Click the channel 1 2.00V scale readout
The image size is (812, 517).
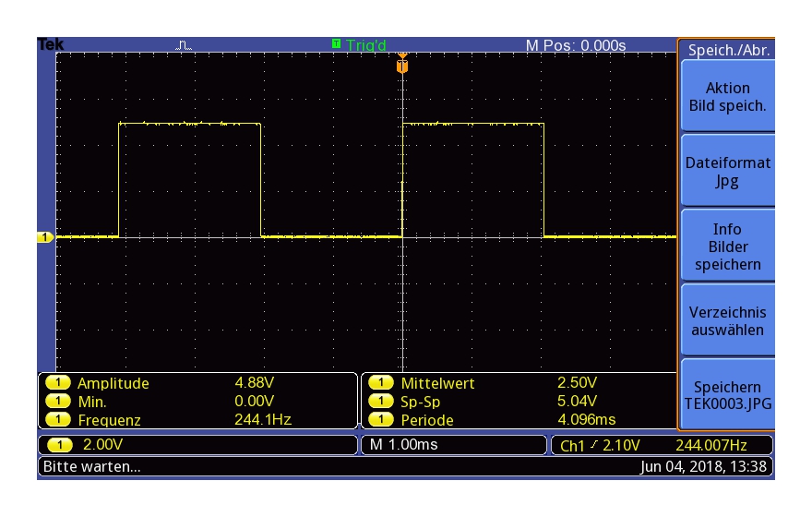click(92, 445)
